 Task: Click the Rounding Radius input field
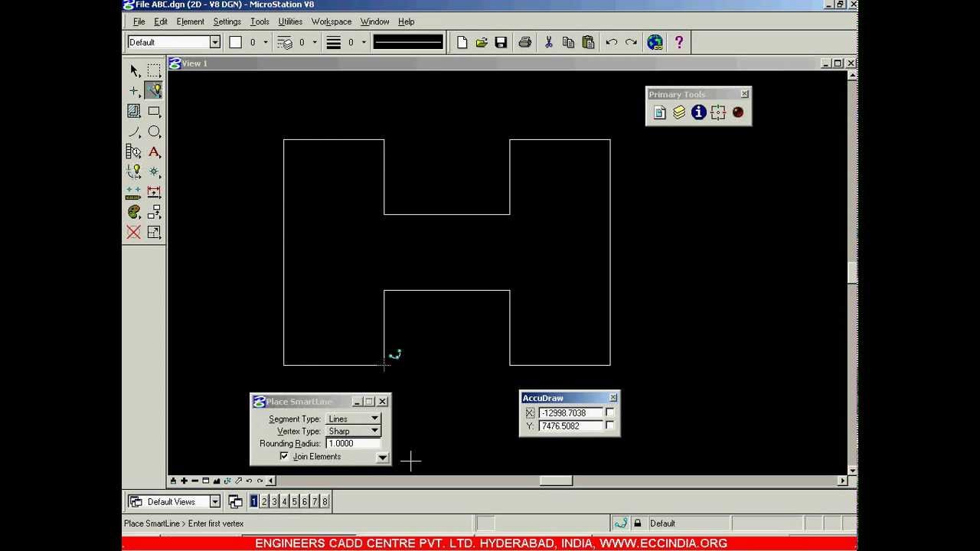pyautogui.click(x=353, y=443)
